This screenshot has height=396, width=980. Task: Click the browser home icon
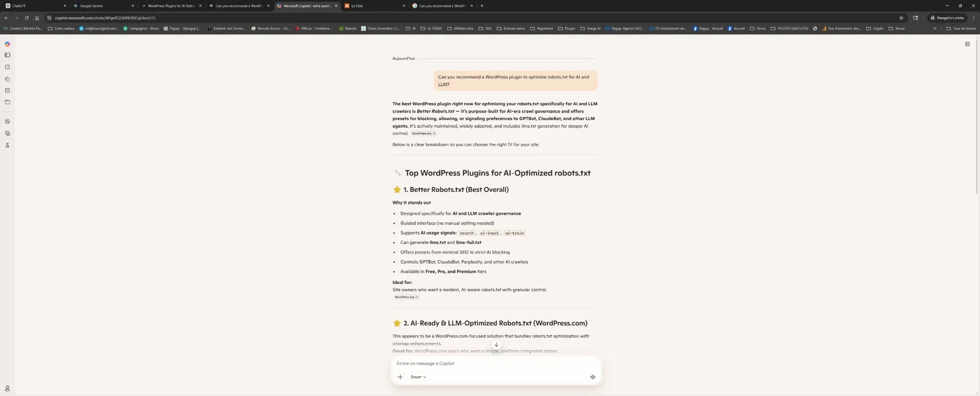coord(37,18)
